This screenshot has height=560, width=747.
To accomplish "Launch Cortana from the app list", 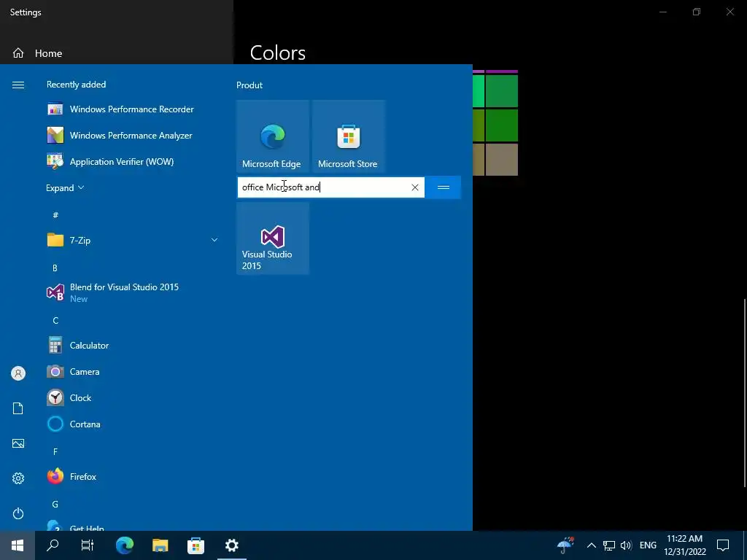I will pyautogui.click(x=133, y=424).
